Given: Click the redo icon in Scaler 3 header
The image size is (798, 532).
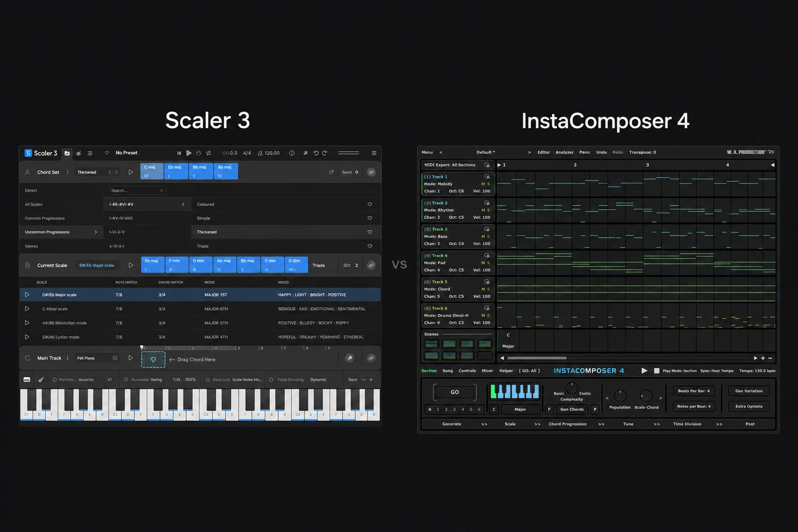Looking at the screenshot, I should coord(324,153).
